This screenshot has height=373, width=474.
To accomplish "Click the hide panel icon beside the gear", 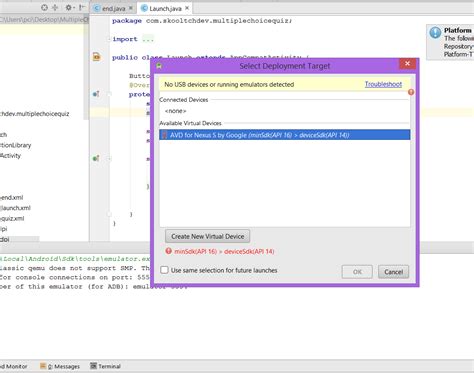I will pos(81,7).
